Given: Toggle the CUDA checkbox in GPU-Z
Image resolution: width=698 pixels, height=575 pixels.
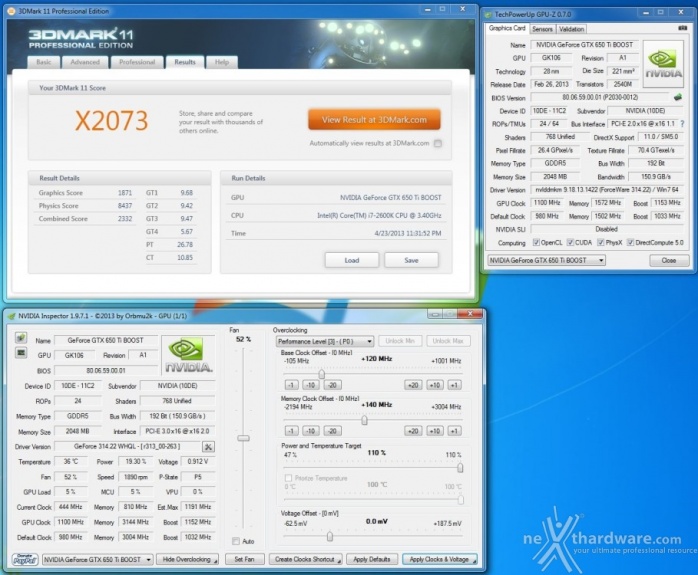Looking at the screenshot, I should [570, 243].
